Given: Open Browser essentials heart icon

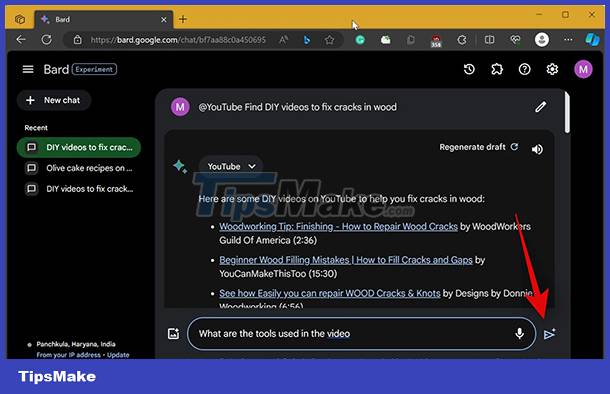Looking at the screenshot, I should (515, 40).
